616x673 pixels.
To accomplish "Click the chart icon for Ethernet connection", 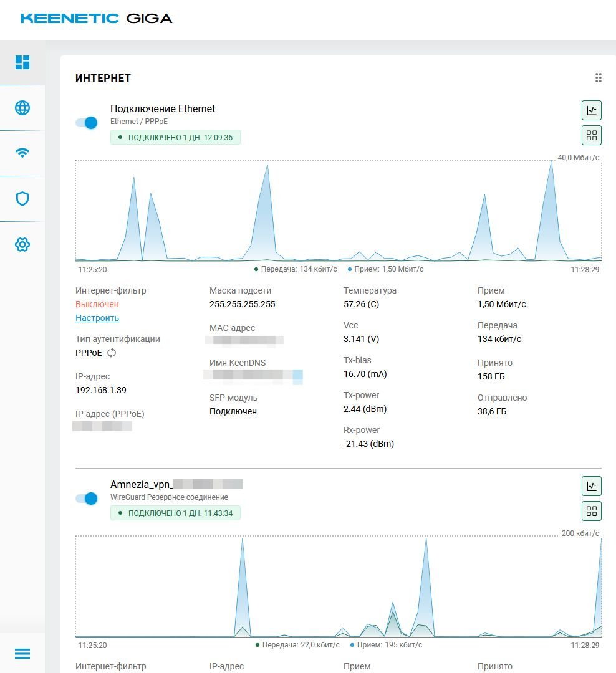I will pos(591,111).
